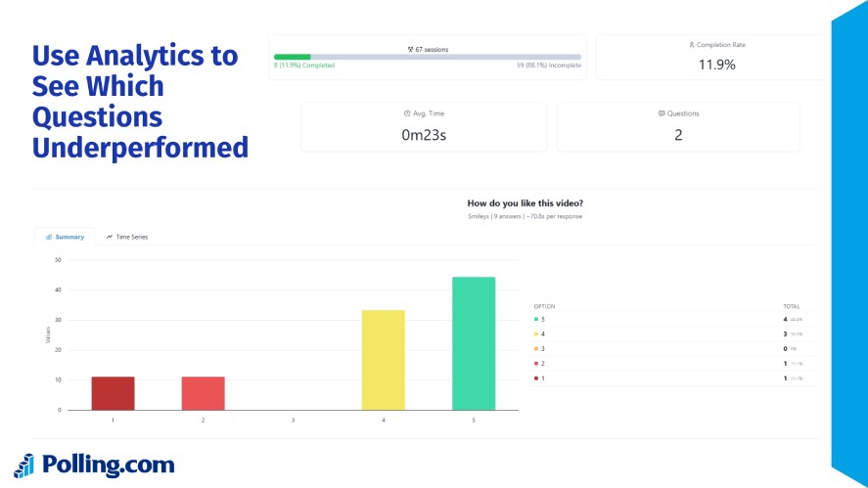Click the Summary tab chart icon
The height and width of the screenshot is (488, 868).
[49, 237]
